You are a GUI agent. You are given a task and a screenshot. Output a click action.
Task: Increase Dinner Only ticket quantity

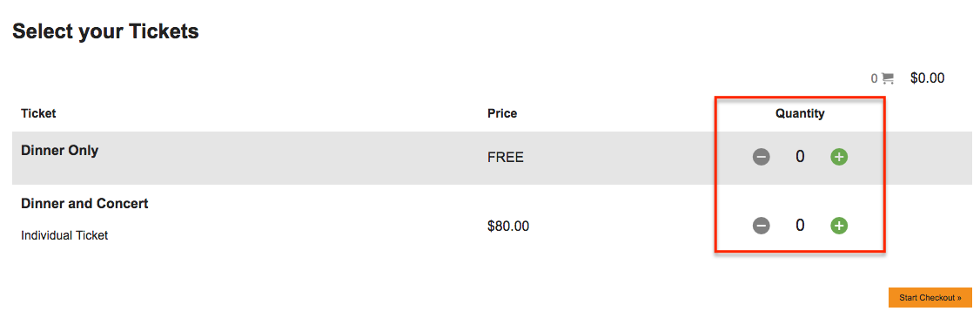click(x=839, y=157)
